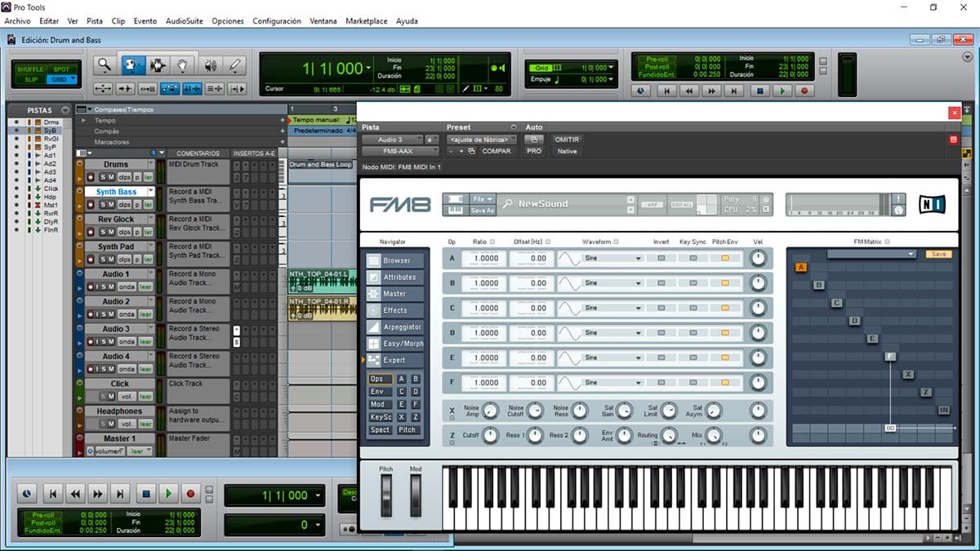Enable SPOT edit mode
The height and width of the screenshot is (551, 980).
pos(60,69)
